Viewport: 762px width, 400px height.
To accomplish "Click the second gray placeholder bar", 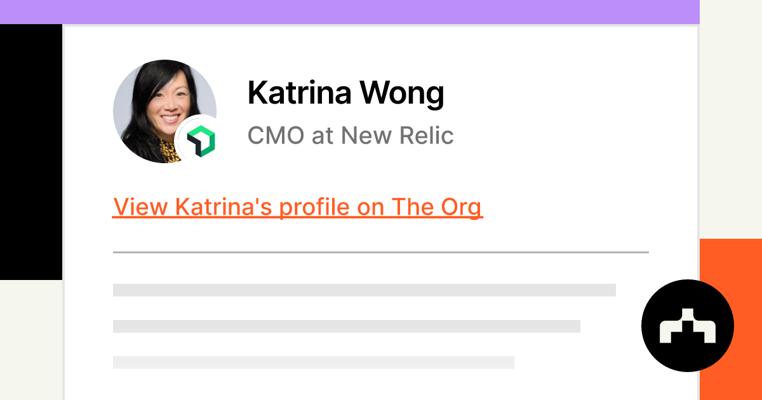I will coord(346,326).
